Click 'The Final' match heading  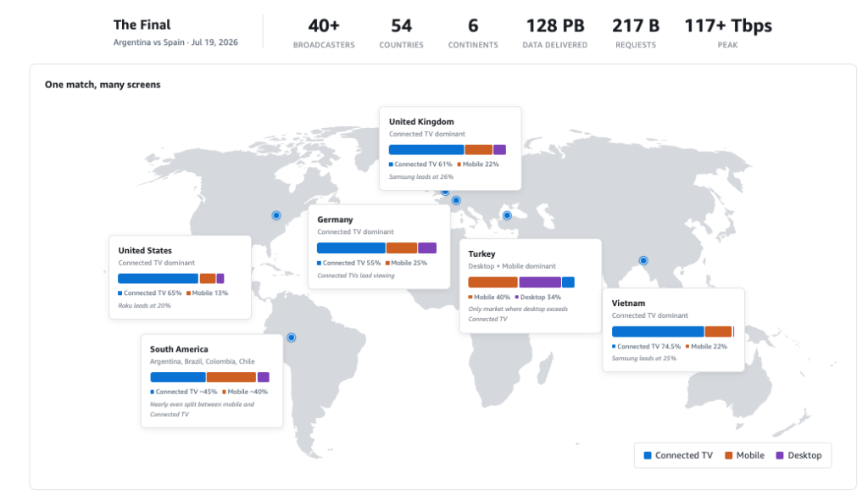click(x=142, y=25)
